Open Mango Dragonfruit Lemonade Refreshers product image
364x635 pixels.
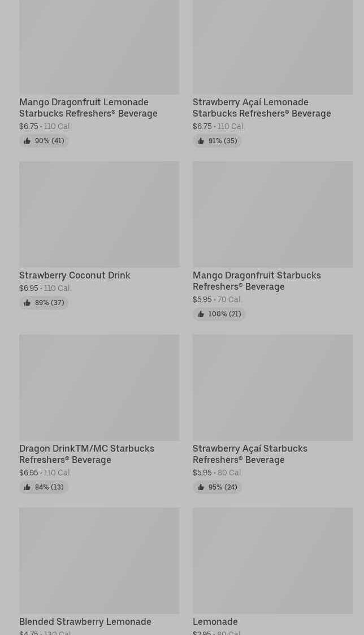click(99, 48)
